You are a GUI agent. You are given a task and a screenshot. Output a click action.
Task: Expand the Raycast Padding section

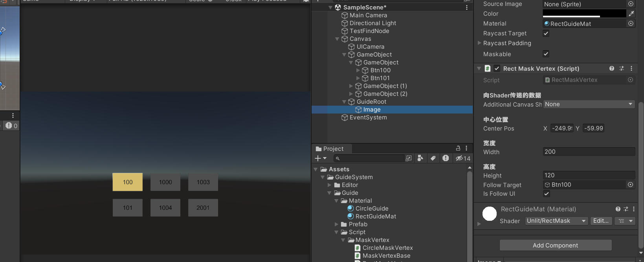point(479,43)
